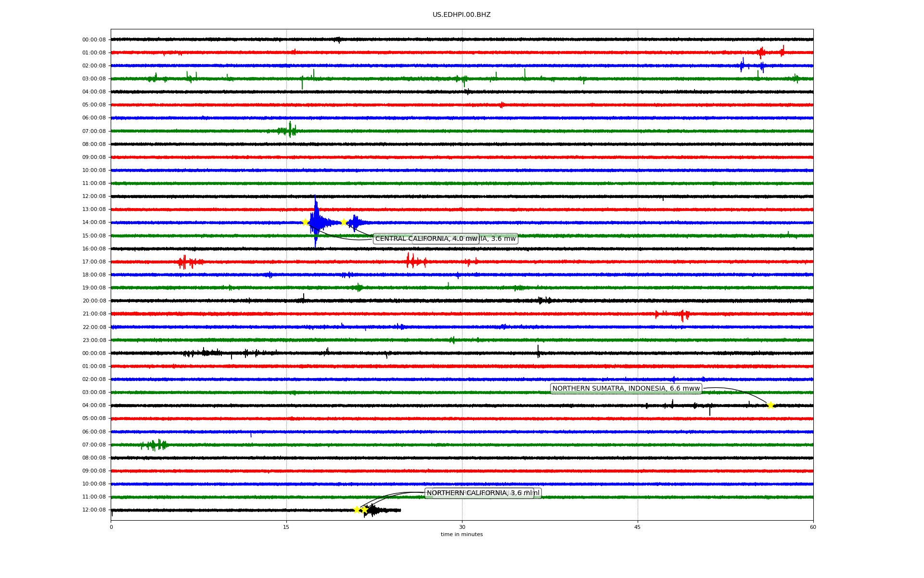Click the 60 tick on the x-axis
Screen dimensions: 924x578
[x=813, y=527]
